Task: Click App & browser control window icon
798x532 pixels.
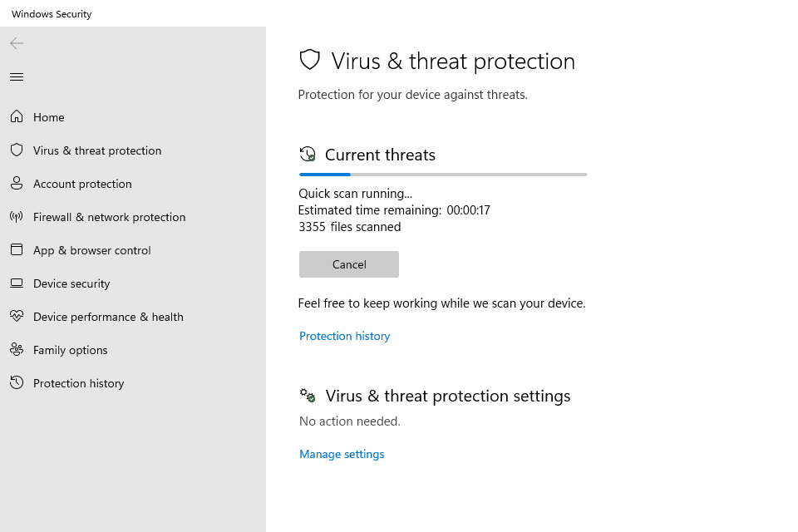Action: (17, 250)
